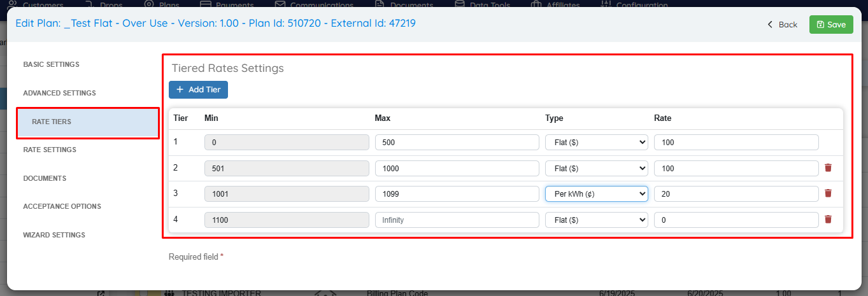The image size is (868, 296).
Task: Click the tier 2 Max field containing 1000
Action: 457,168
